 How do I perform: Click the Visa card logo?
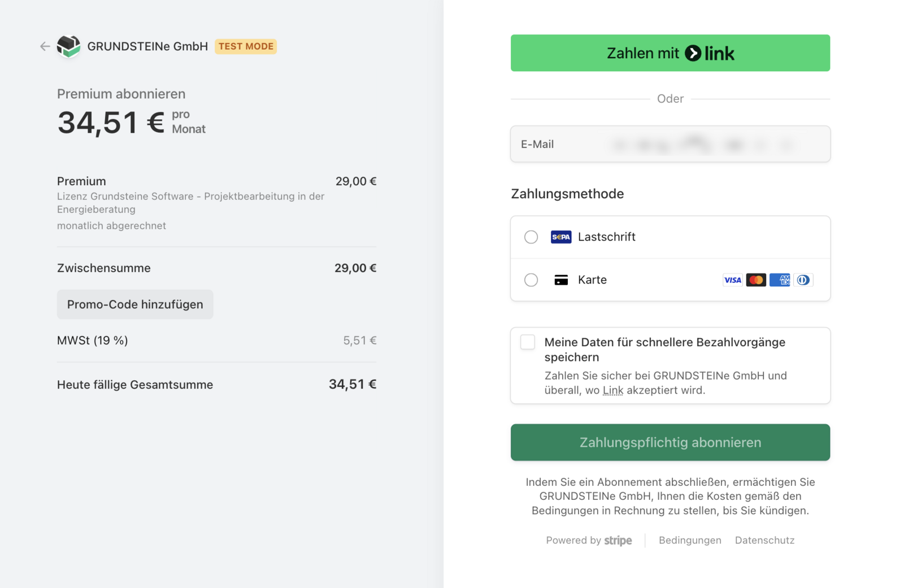pyautogui.click(x=732, y=280)
